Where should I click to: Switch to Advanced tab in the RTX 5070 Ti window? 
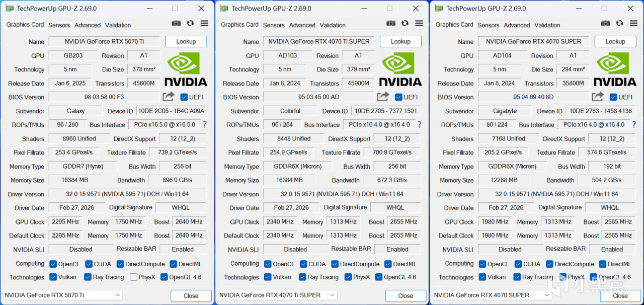coord(88,25)
